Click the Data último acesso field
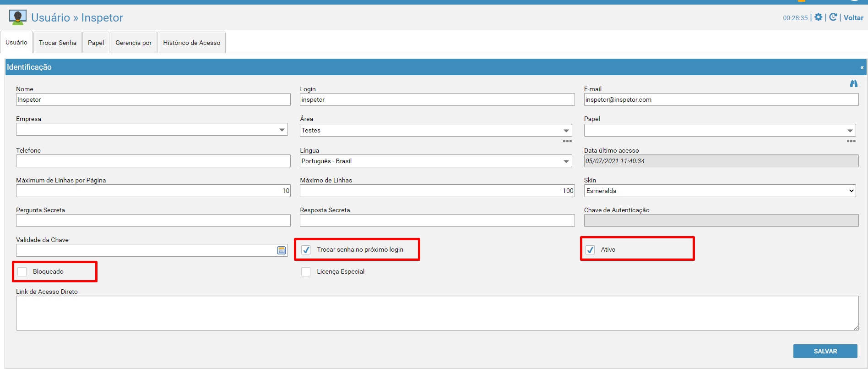The height and width of the screenshot is (369, 868). click(721, 161)
